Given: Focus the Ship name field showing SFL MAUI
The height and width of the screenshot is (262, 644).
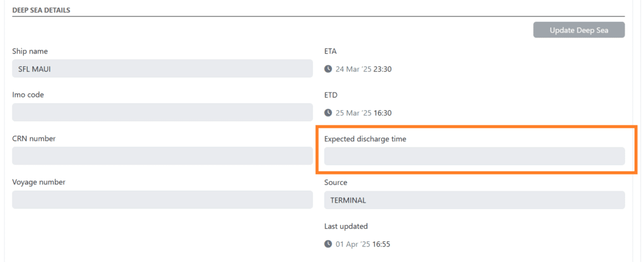Looking at the screenshot, I should 162,69.
